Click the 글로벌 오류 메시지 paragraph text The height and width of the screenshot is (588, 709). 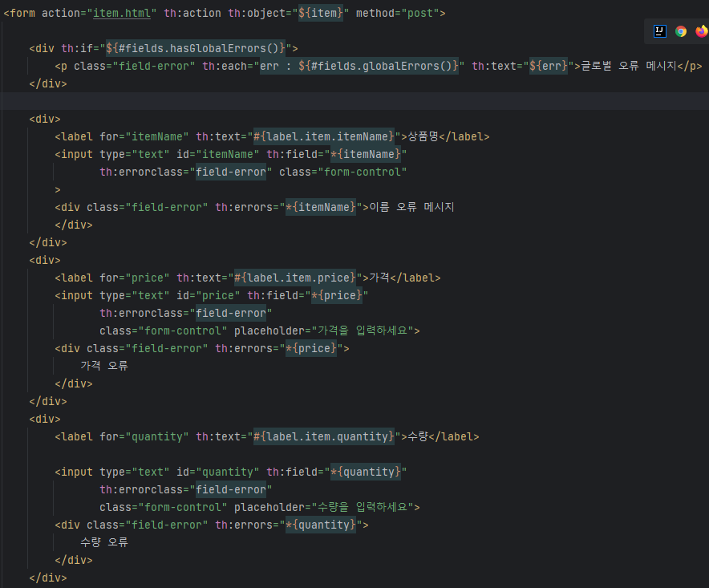tap(629, 66)
